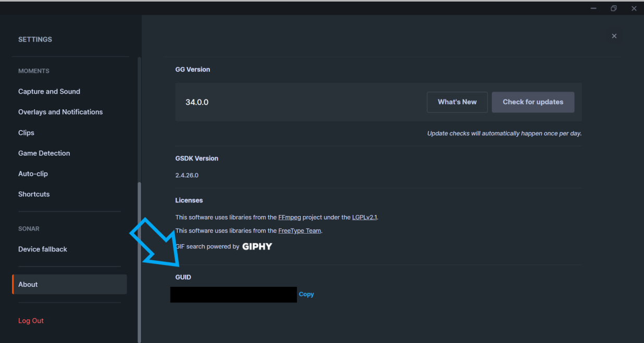Copy the GUID value
The width and height of the screenshot is (644, 343).
point(306,294)
